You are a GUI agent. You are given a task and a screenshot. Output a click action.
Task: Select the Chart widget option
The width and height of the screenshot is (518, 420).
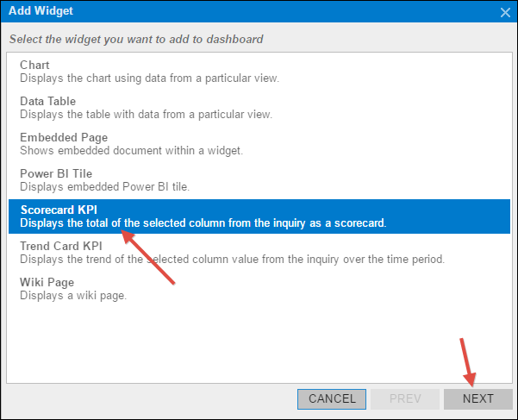[35, 65]
